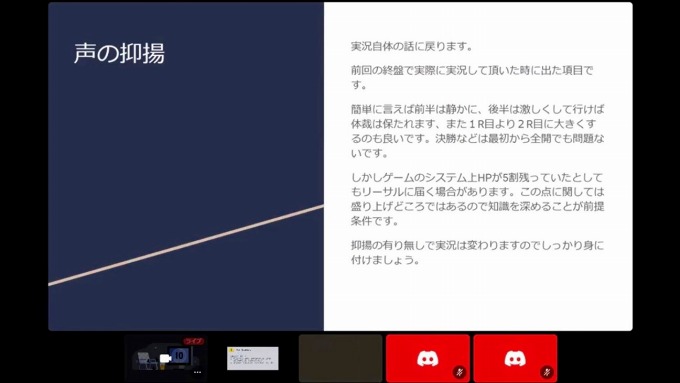Image resolution: width=680 pixels, height=383 pixels.
Task: Click the paragraph beginning 前回の終盤で
Action: (472, 77)
